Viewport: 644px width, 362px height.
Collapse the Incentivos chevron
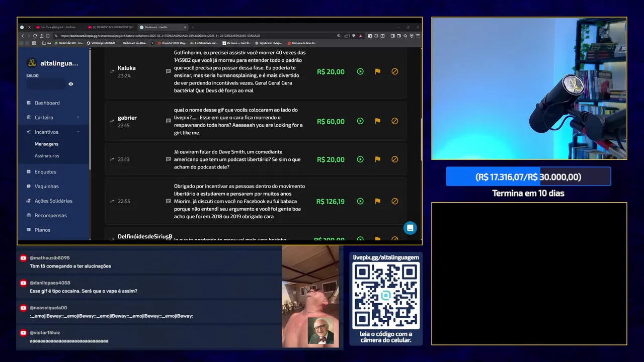pyautogui.click(x=78, y=132)
